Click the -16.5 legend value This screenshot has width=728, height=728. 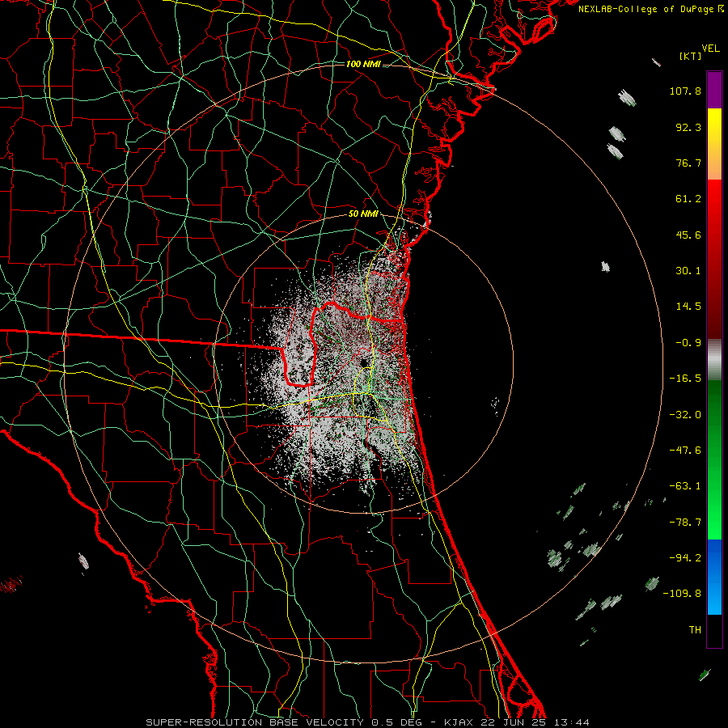tap(685, 379)
